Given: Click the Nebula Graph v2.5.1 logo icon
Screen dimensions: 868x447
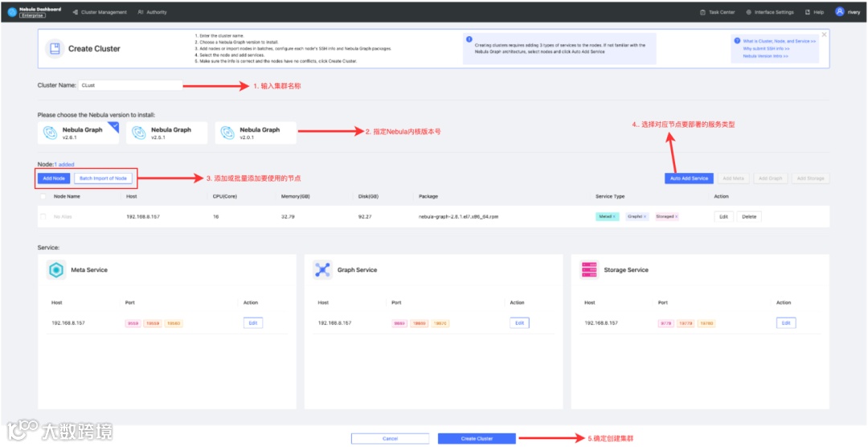Looking at the screenshot, I should tap(139, 133).
